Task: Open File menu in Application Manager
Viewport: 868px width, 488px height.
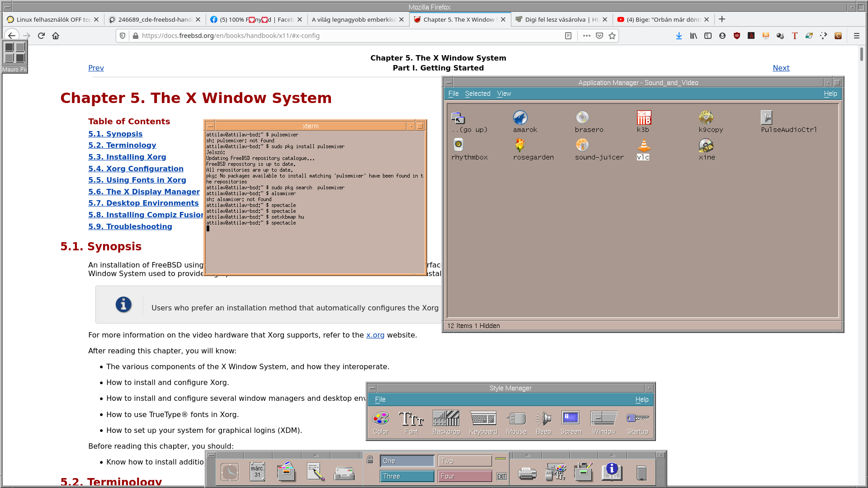Action: [x=453, y=94]
